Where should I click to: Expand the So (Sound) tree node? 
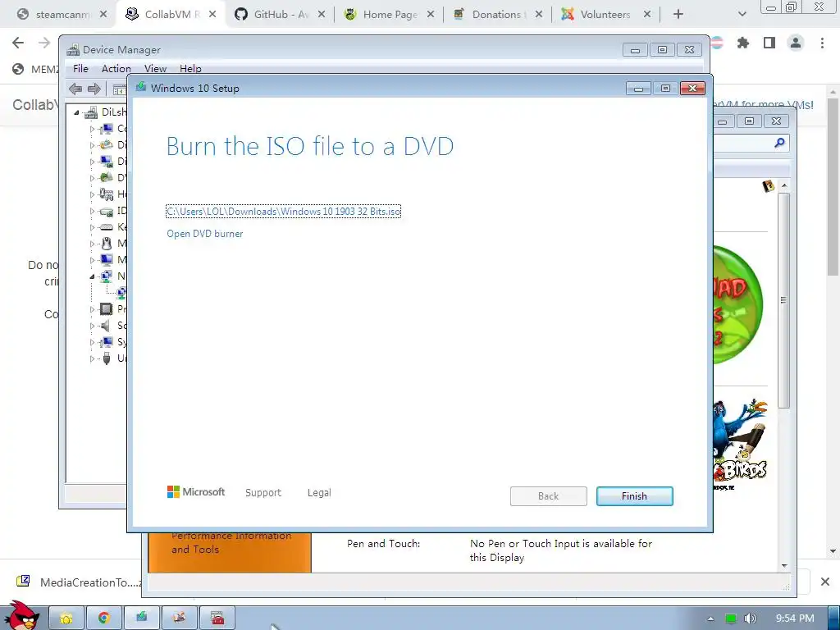pyautogui.click(x=92, y=326)
